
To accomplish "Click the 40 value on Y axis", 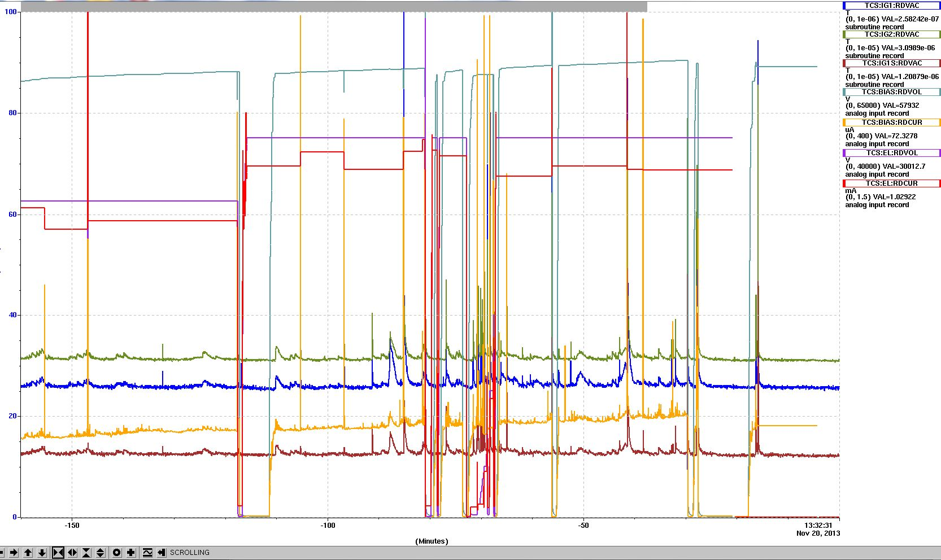I will pyautogui.click(x=12, y=315).
